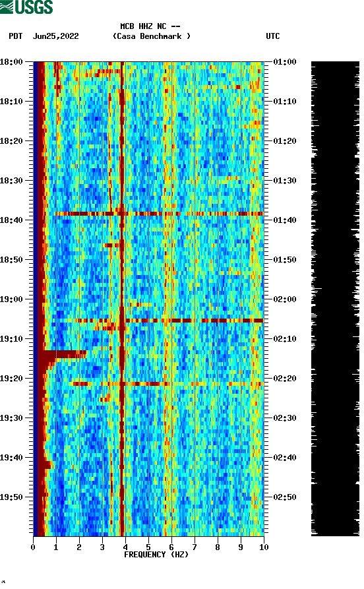Screen dimensions: 364x589
Task: Click the broadband red streak near 19:21
Action: (x=166, y=384)
